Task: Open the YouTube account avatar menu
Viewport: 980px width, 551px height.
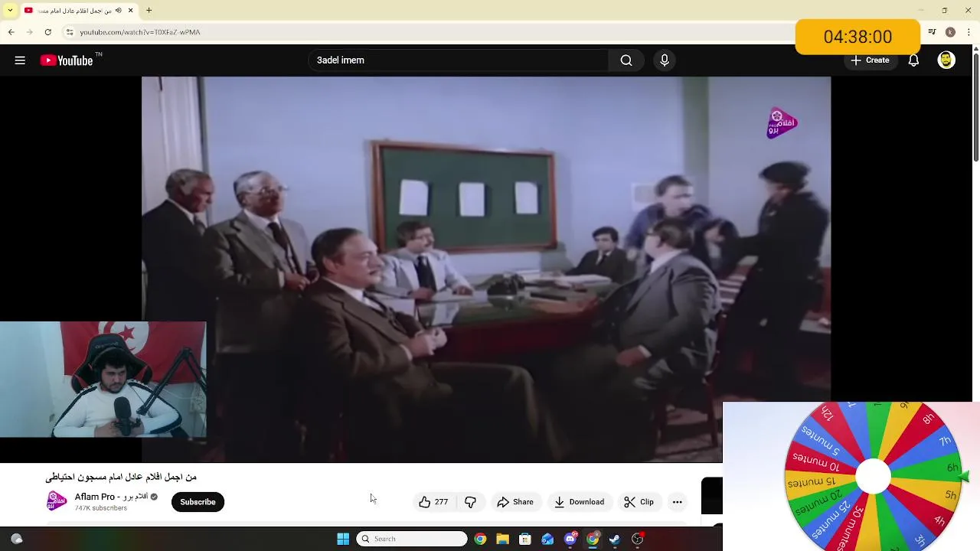Action: [946, 60]
